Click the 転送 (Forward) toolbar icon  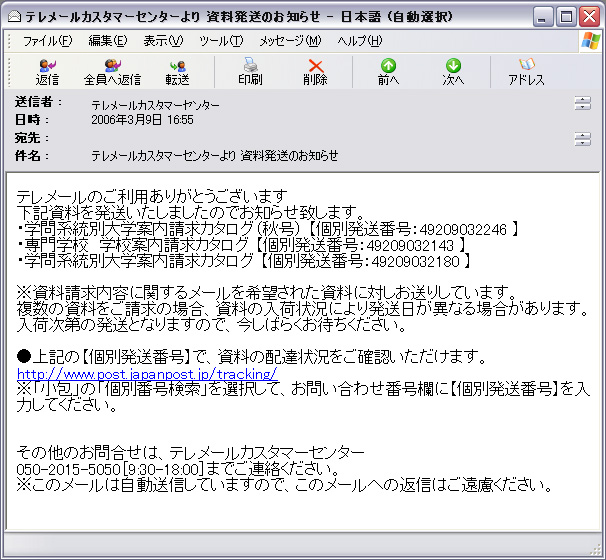[177, 72]
